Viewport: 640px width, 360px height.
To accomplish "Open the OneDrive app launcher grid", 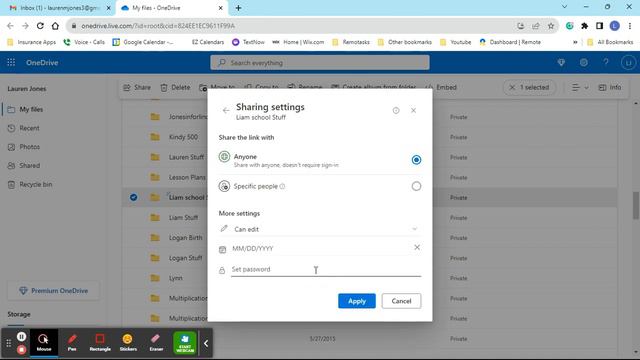I will [x=11, y=62].
